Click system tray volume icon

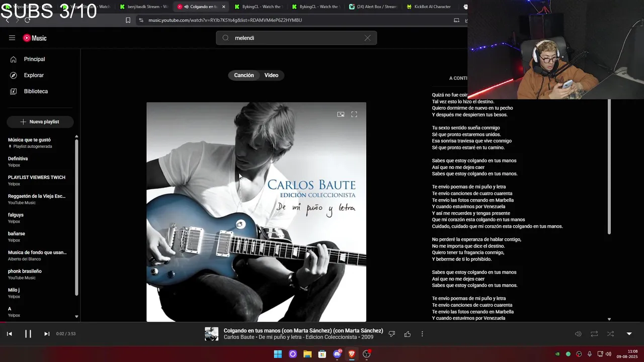(x=608, y=354)
